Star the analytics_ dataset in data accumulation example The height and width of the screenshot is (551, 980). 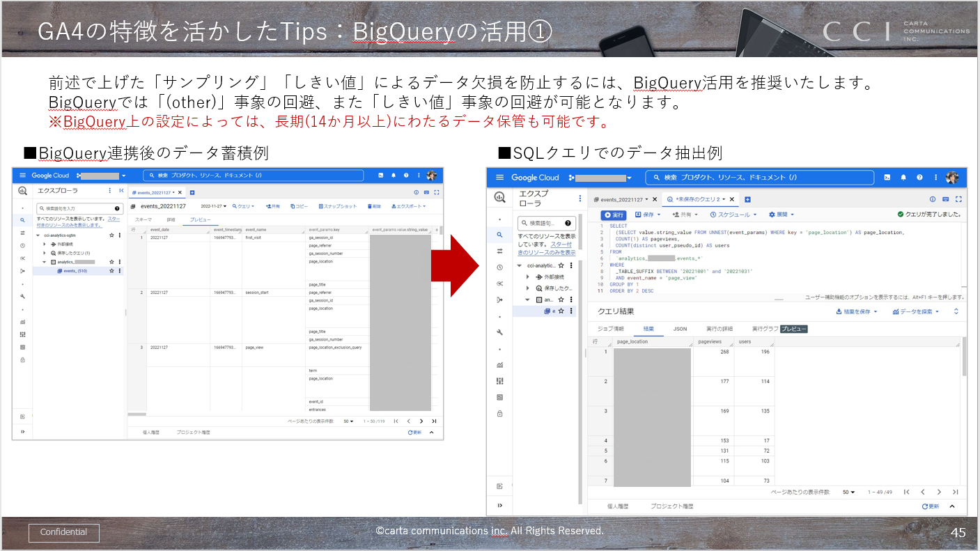(x=111, y=262)
